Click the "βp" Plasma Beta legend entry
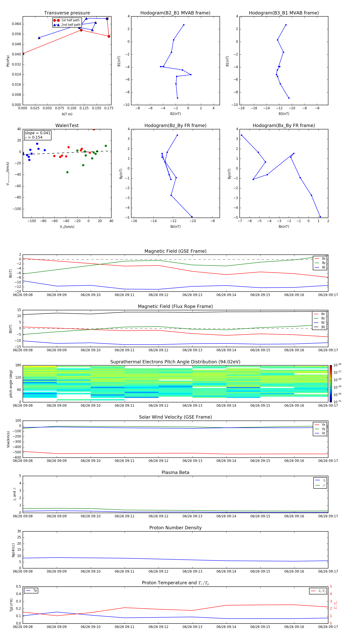This screenshot has width=351, height=644. [x=324, y=480]
